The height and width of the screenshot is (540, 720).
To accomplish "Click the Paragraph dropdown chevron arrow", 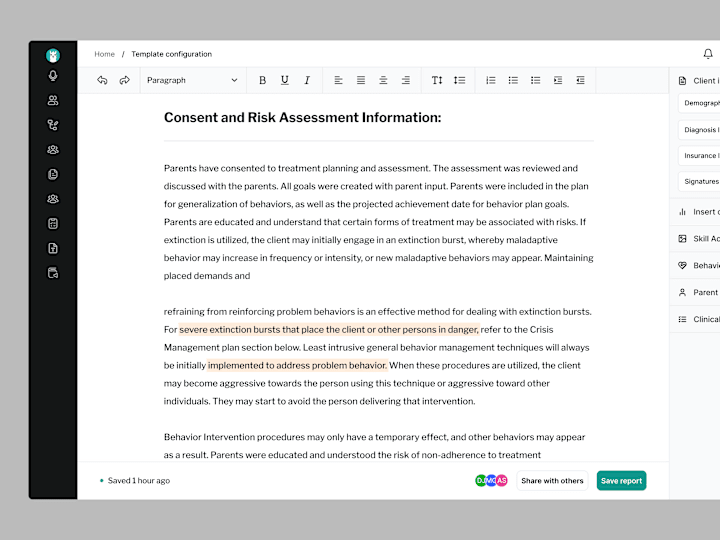I will click(234, 80).
